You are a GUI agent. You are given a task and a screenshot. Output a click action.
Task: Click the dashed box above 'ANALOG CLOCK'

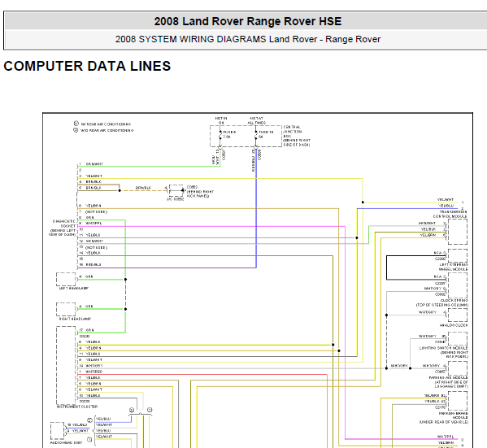pos(458,315)
